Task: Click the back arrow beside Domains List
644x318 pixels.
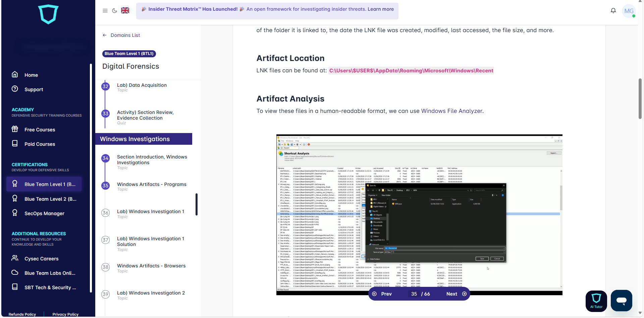Action: [105, 35]
